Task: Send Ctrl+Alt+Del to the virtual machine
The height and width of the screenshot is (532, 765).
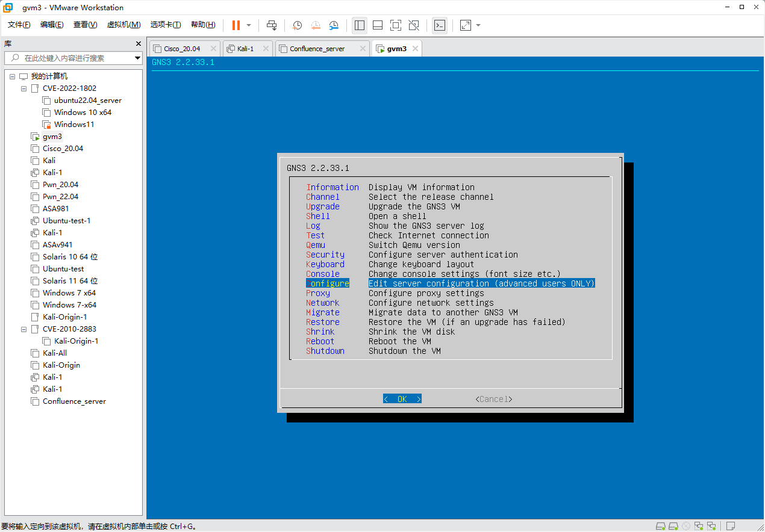Action: tap(272, 25)
